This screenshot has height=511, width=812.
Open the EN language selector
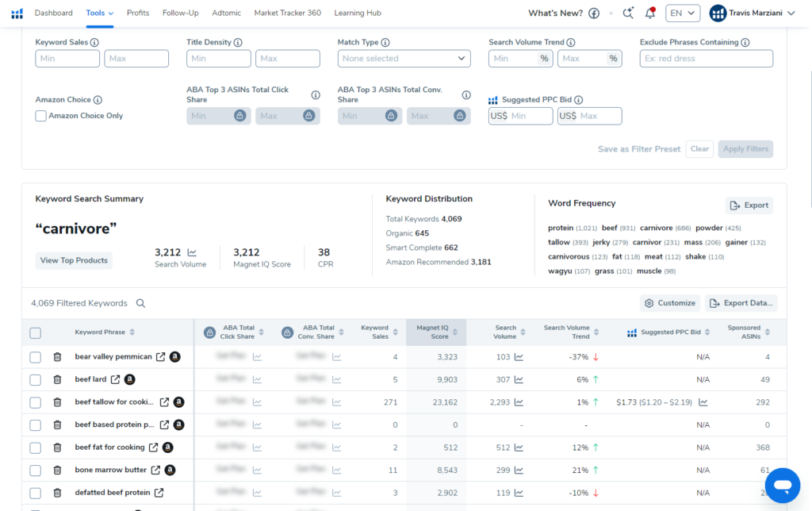coord(682,13)
